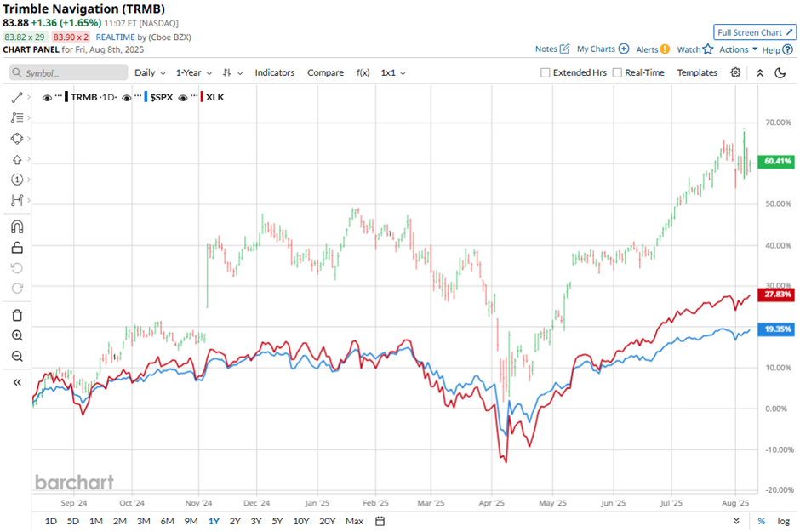This screenshot has height=532, width=800.
Task: Open chart settings gear
Action: [735, 72]
